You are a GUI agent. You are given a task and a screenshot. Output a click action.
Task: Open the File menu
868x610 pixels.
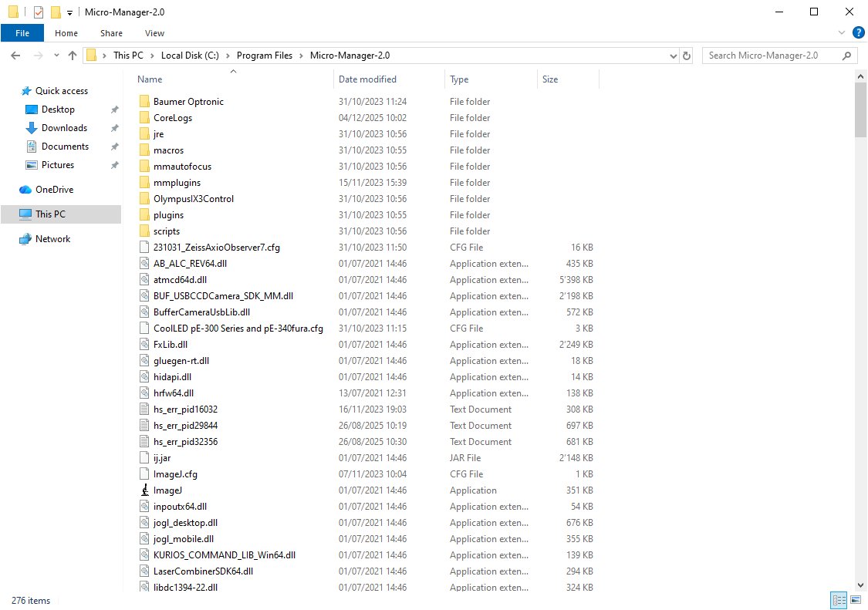tap(22, 33)
